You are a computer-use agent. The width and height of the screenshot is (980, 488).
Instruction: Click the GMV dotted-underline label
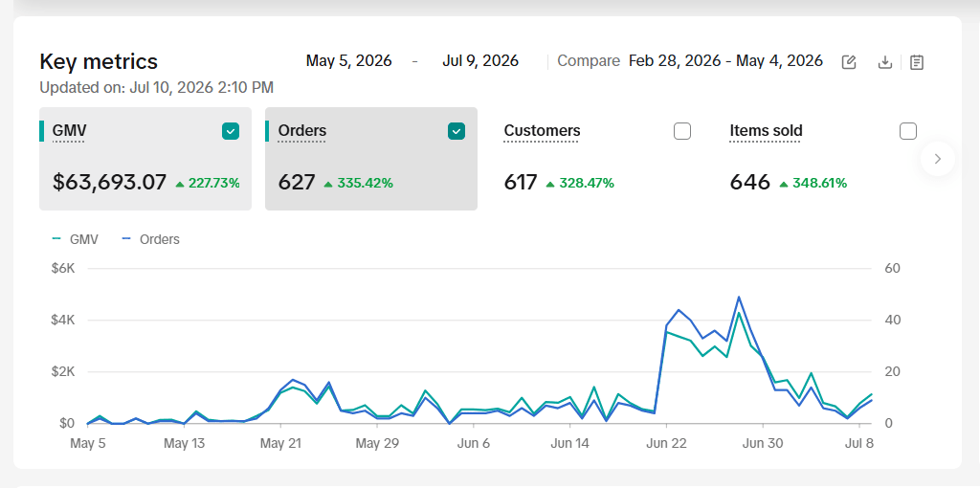point(69,131)
